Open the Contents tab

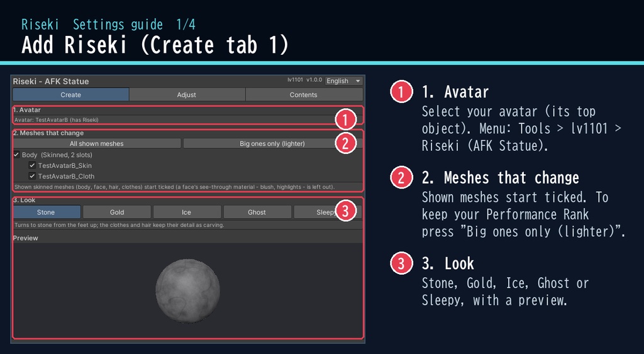click(304, 94)
